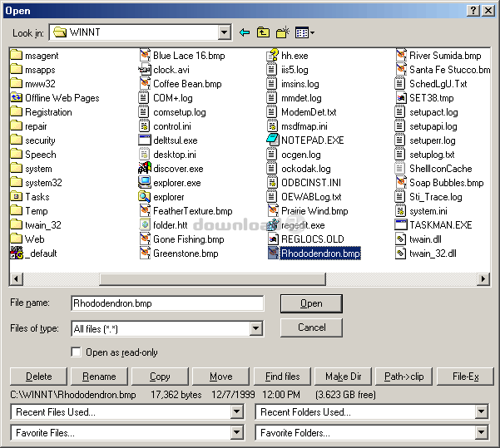Click the Open button

311,303
